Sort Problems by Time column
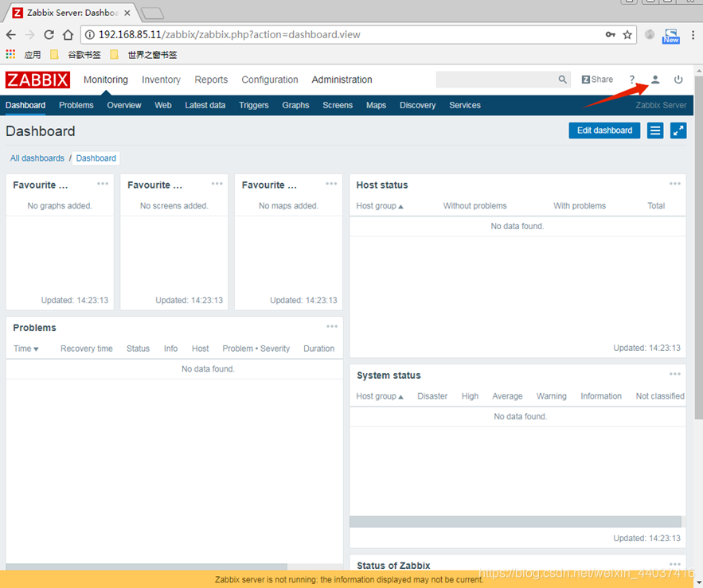 coord(25,349)
